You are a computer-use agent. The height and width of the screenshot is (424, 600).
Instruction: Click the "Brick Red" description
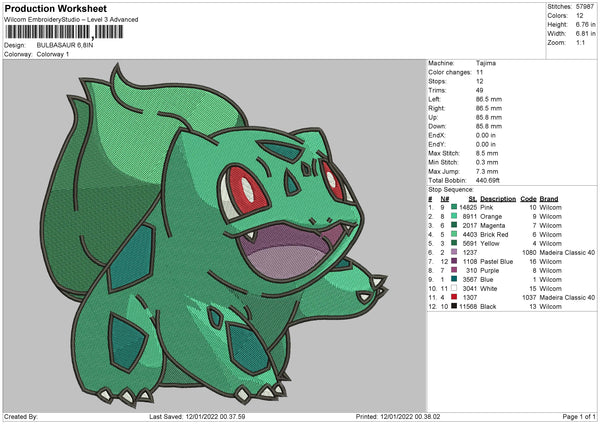494,234
